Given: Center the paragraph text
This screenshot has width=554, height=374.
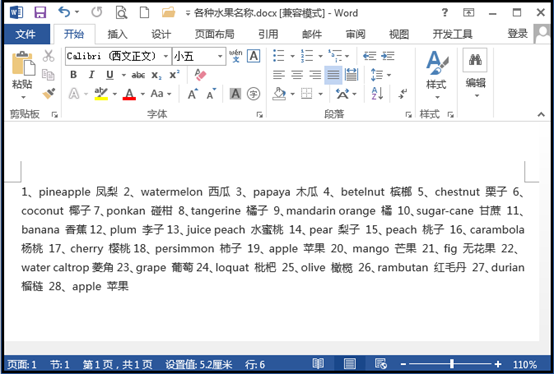Looking at the screenshot, I should tap(297, 75).
